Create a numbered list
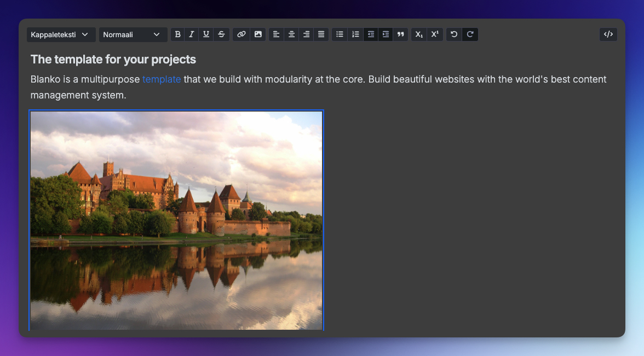The height and width of the screenshot is (356, 644). click(x=355, y=34)
